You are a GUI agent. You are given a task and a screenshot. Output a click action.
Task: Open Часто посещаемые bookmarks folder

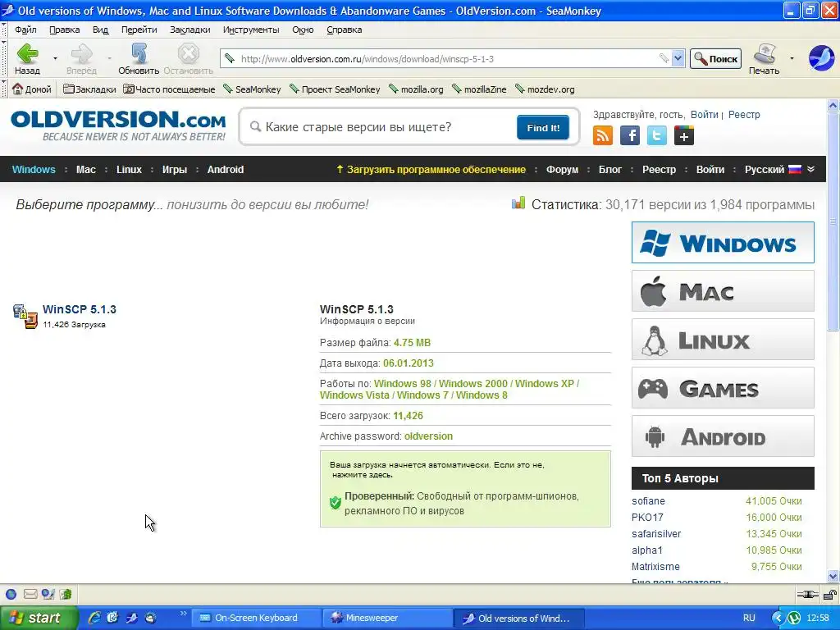tap(169, 89)
